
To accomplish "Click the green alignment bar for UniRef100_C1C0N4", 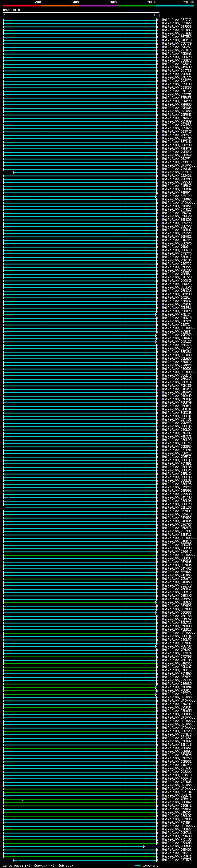I will (x=80, y=687).
